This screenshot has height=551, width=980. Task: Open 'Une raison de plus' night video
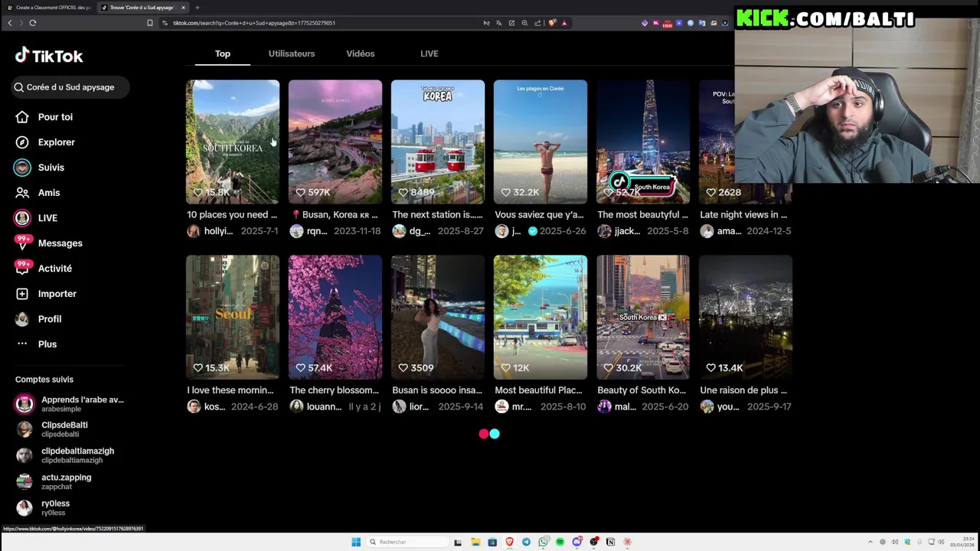click(746, 317)
